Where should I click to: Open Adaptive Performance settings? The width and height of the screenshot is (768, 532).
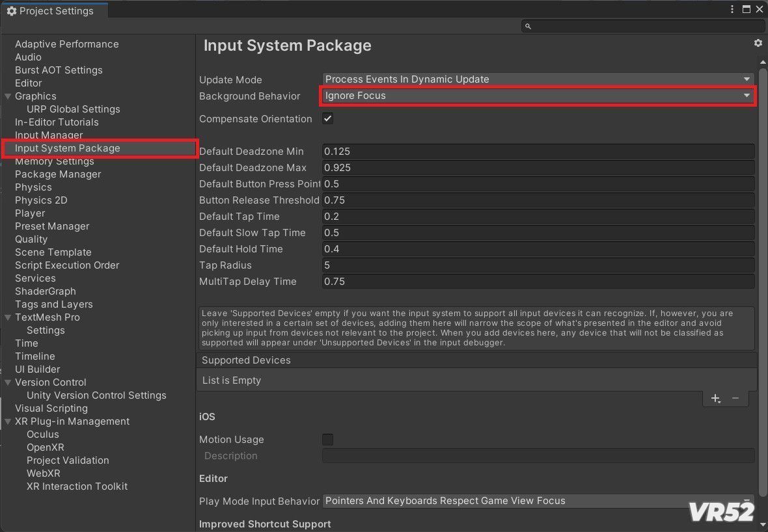coord(66,44)
